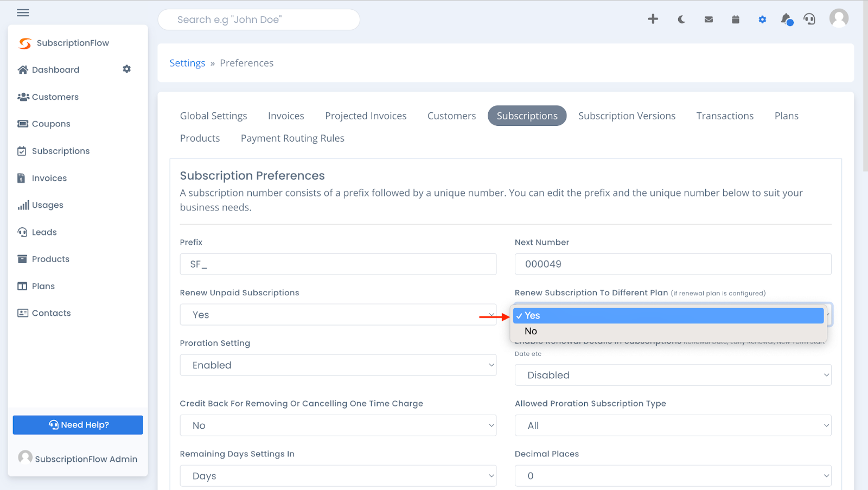The image size is (868, 490).
Task: Expand the Remaining Days Settings In dropdown
Action: click(x=337, y=475)
